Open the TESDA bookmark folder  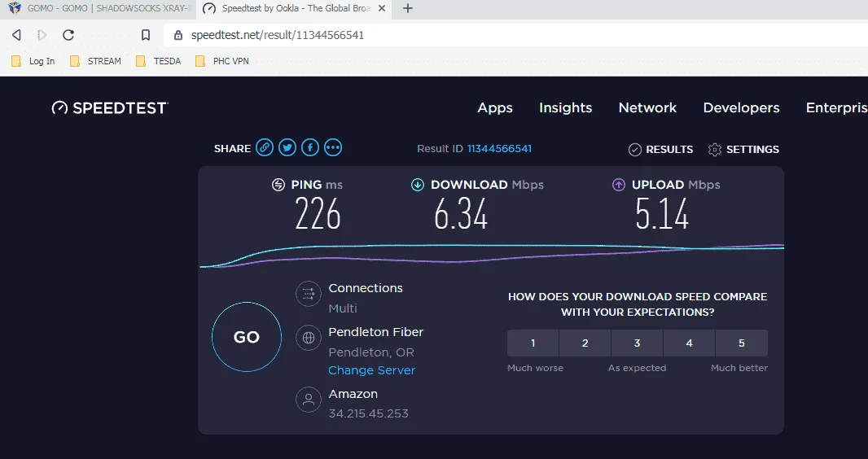coord(159,61)
